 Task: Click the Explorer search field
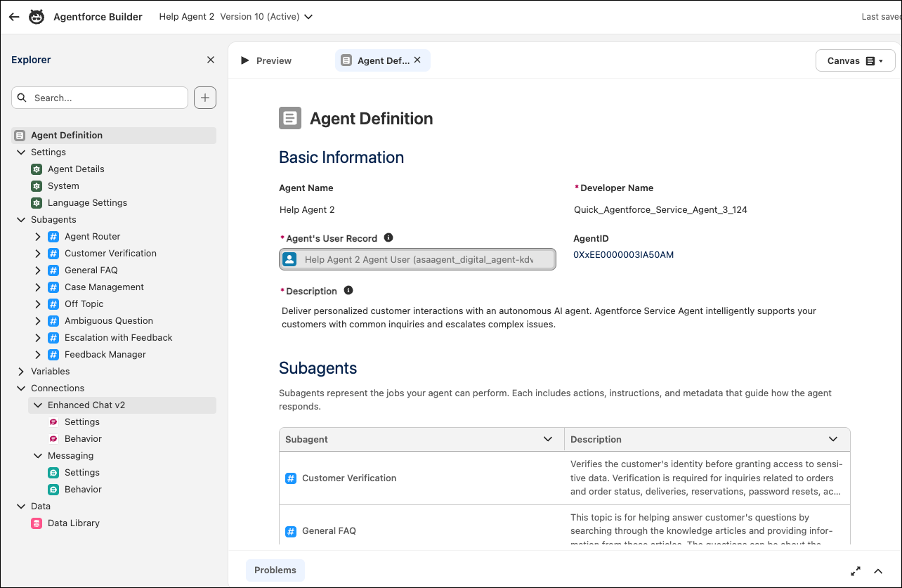point(100,98)
